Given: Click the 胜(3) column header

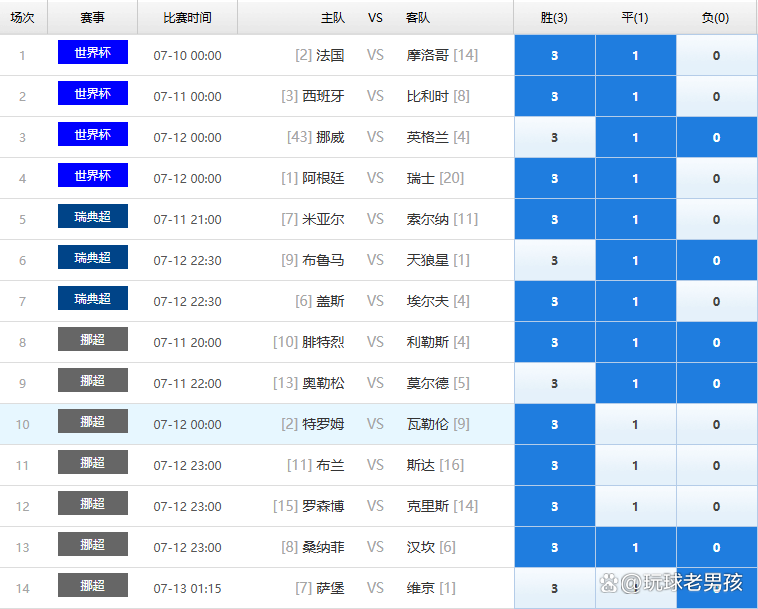Looking at the screenshot, I should pos(554,18).
